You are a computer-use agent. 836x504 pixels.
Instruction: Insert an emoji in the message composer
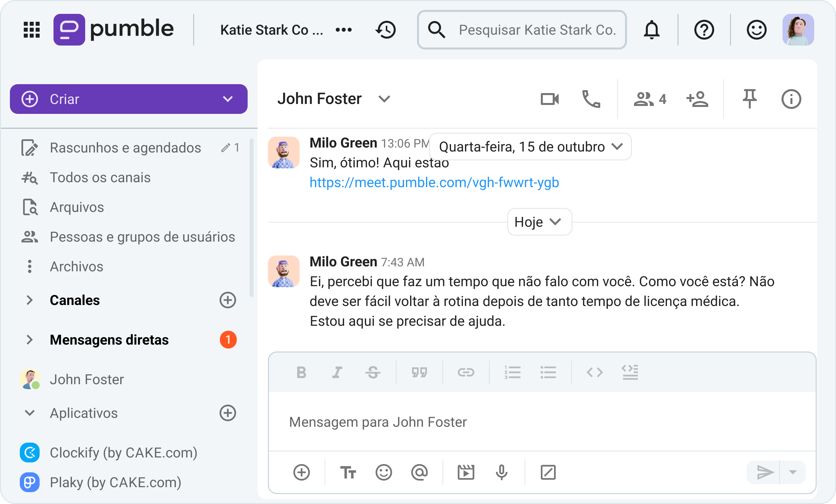(x=384, y=472)
